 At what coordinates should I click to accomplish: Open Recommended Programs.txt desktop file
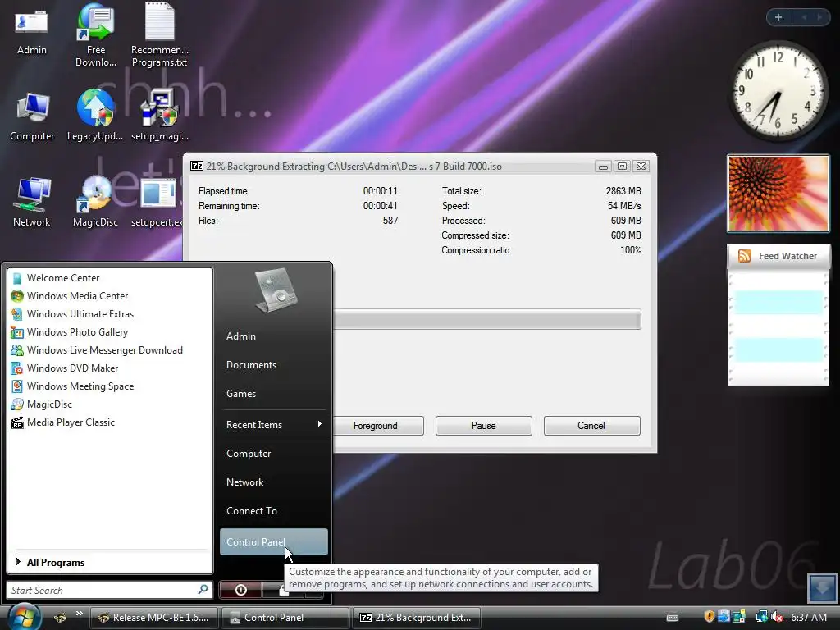point(160,34)
